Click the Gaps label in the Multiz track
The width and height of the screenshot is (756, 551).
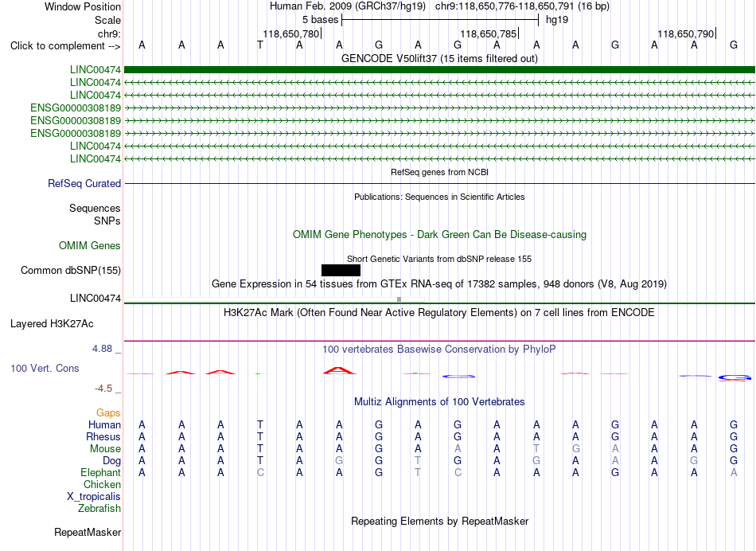point(108,412)
